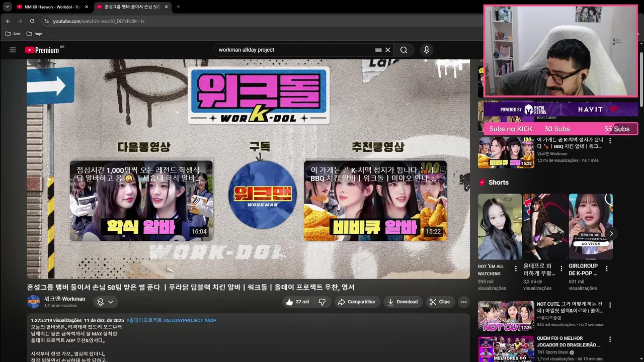This screenshot has width=644, height=362.
Task: Reload the page with refresh icon
Action: (x=32, y=21)
